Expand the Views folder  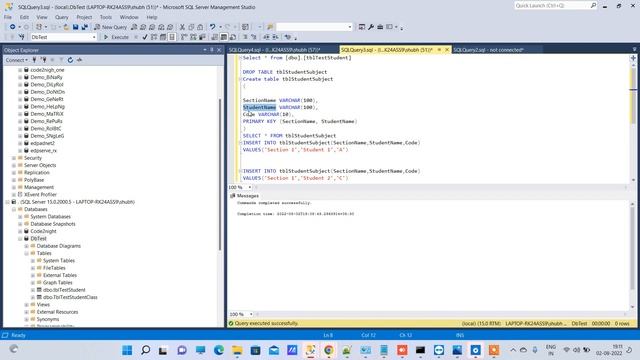(x=27, y=304)
